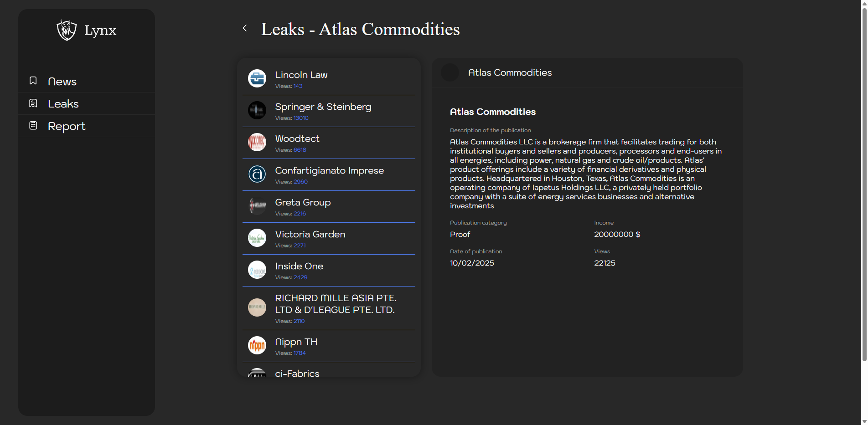Go back using the chevron beside the title
The height and width of the screenshot is (425, 868).
click(245, 28)
